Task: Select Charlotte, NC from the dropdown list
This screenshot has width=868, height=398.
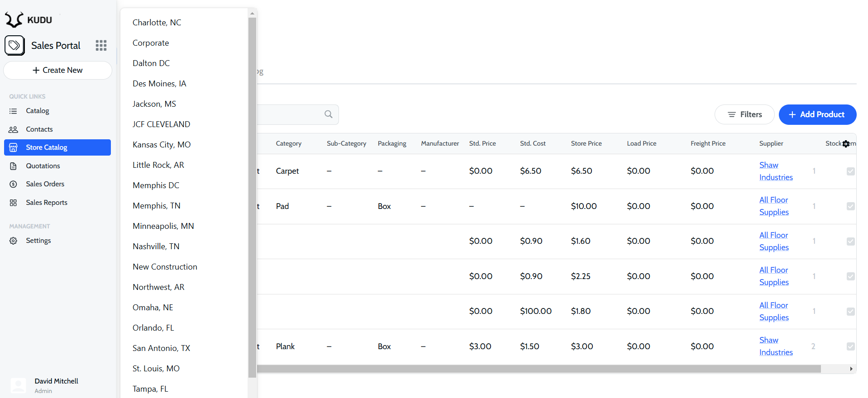Action: pos(157,23)
